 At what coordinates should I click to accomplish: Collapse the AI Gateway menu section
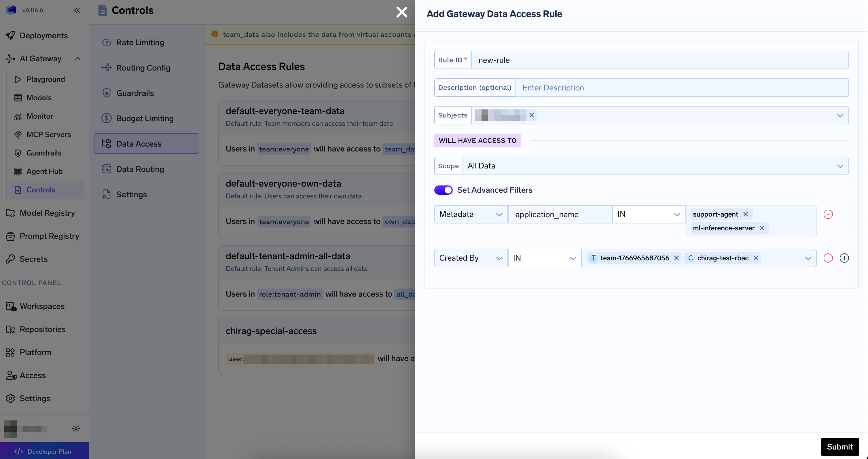77,59
